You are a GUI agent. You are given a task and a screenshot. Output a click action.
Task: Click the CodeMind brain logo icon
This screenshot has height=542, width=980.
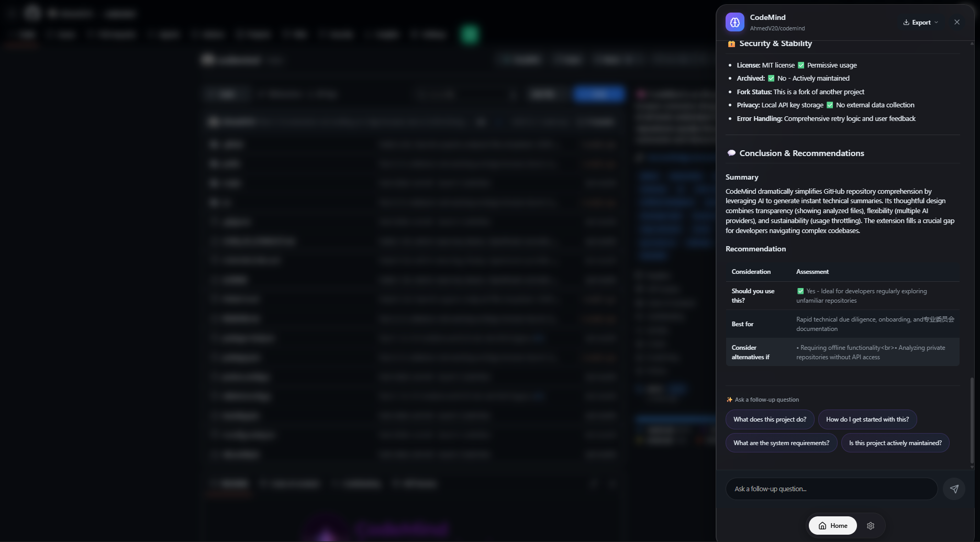tap(734, 22)
